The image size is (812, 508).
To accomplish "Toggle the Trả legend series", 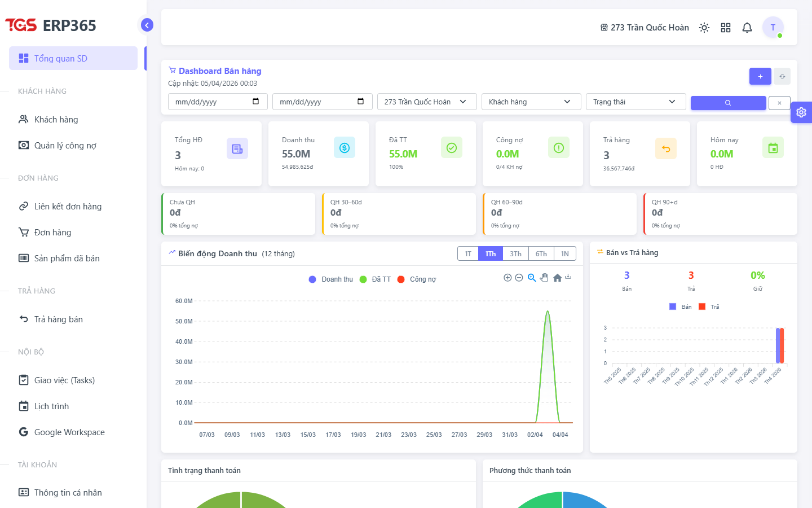I will click(x=709, y=306).
